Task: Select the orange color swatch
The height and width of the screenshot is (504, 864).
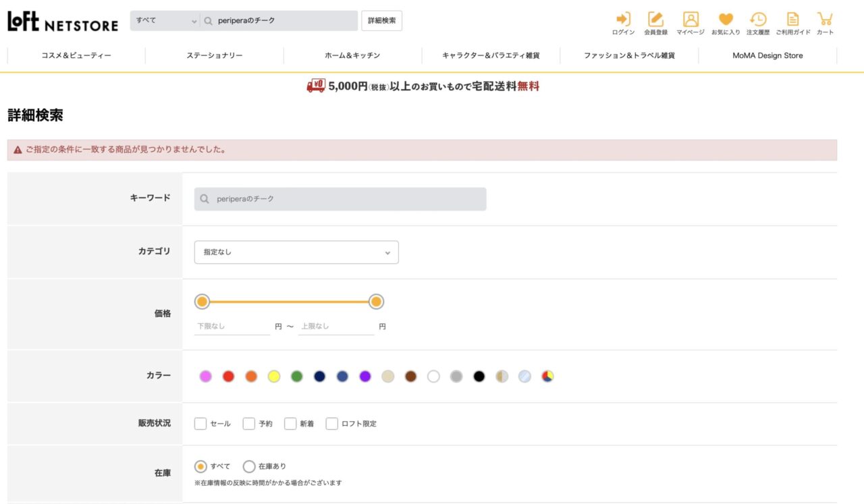Action: [x=251, y=376]
